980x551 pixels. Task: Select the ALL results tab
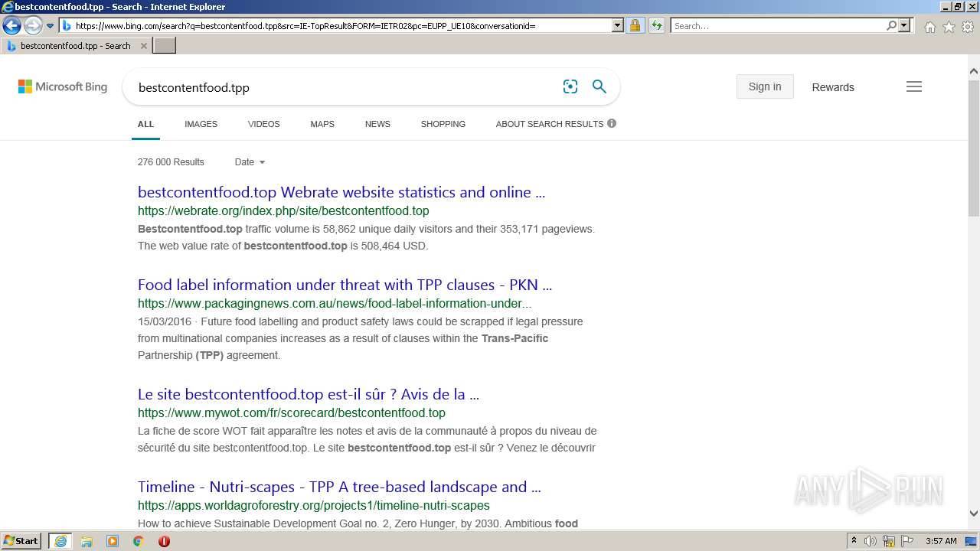(145, 124)
